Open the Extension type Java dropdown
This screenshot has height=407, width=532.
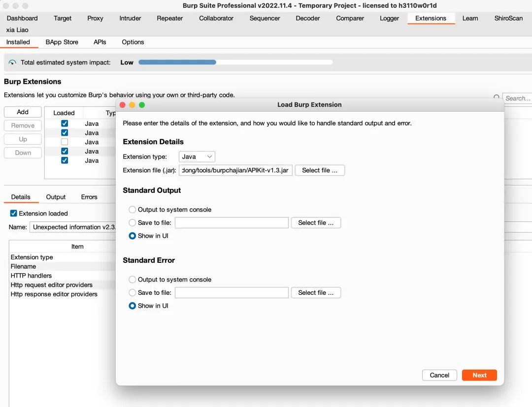click(x=197, y=157)
